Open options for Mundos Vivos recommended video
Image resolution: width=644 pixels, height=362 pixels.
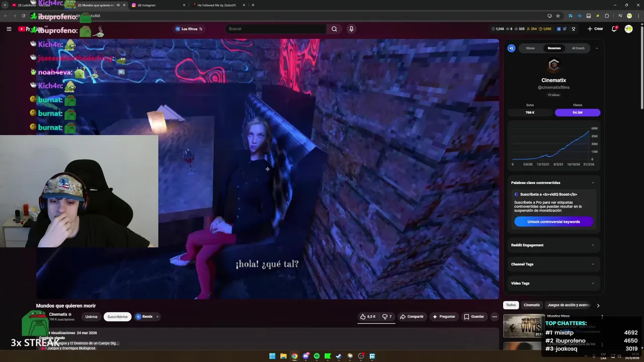(602, 317)
